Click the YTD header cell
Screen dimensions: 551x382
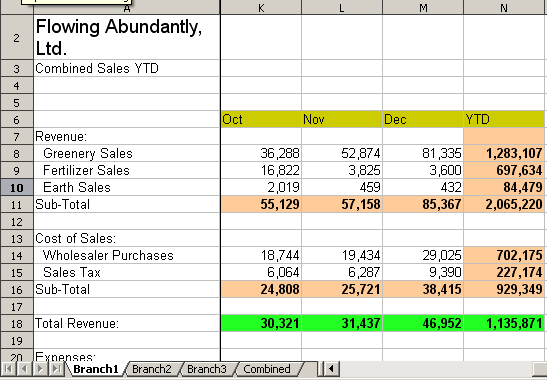pos(504,119)
